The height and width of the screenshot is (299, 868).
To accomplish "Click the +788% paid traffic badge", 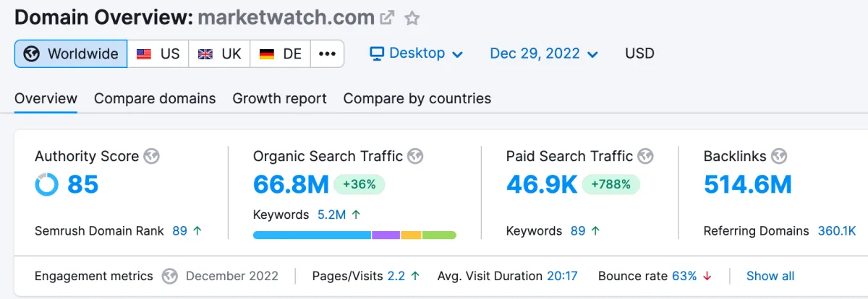I will click(x=611, y=185).
